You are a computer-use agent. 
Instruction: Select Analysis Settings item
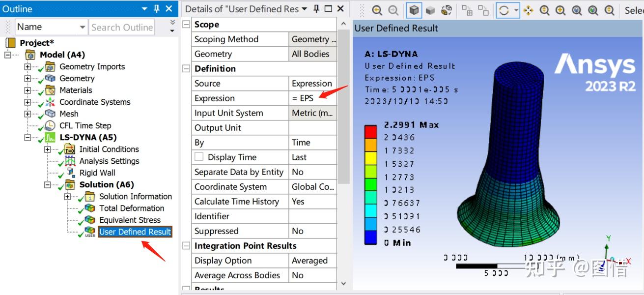point(109,161)
